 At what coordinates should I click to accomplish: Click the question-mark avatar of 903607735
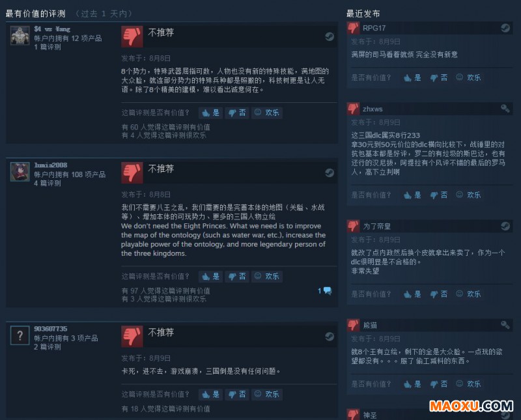[x=20, y=335]
